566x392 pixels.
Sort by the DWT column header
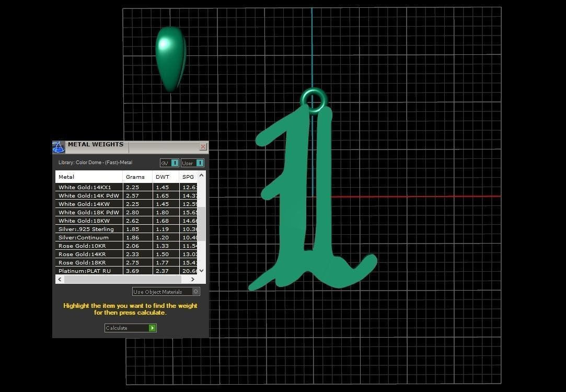pos(166,177)
